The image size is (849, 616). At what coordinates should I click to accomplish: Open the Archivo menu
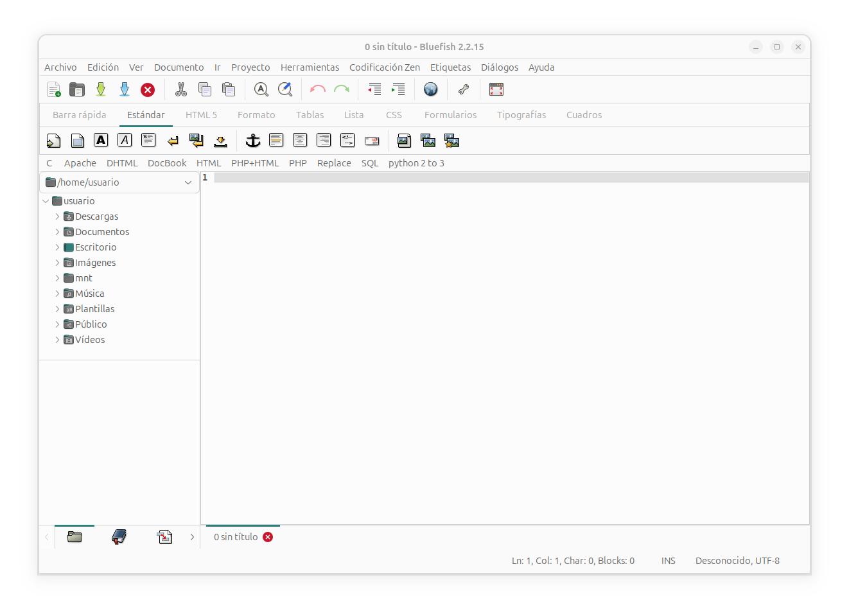[60, 67]
